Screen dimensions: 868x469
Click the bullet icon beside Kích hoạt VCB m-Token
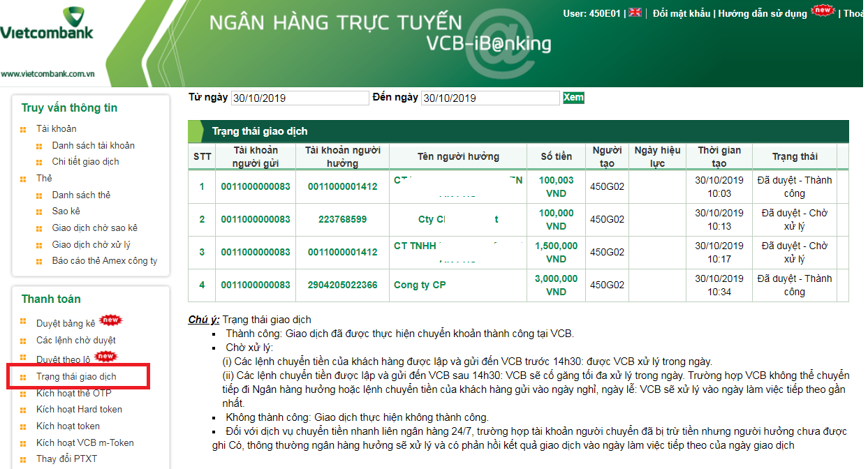[23, 443]
